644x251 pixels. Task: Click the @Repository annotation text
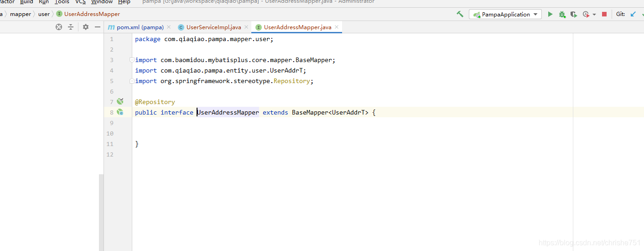coord(155,102)
